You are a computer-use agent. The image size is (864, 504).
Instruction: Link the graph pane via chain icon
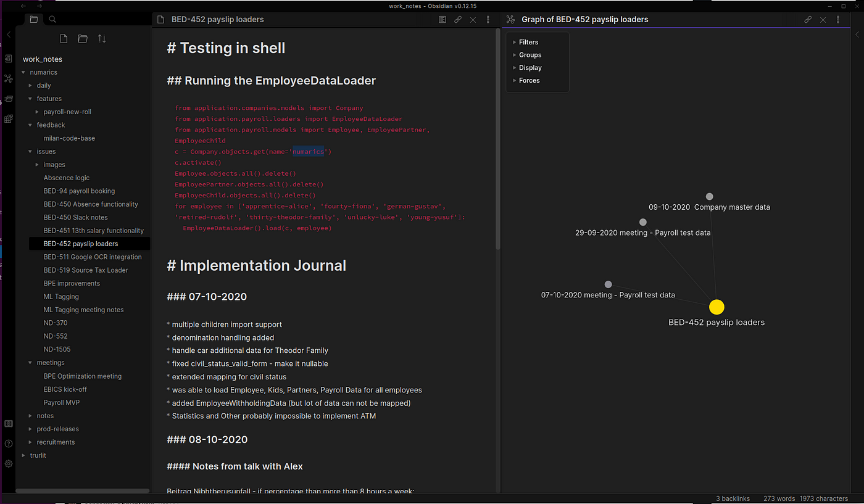808,20
